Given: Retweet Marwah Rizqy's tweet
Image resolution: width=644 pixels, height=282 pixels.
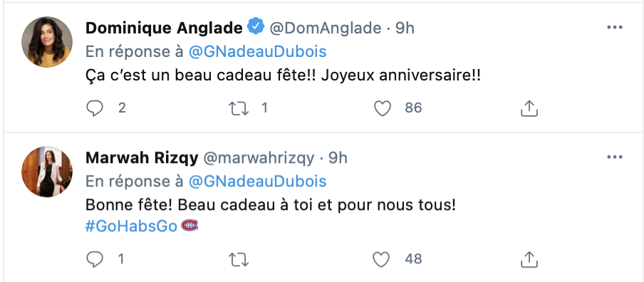Looking at the screenshot, I should coord(239,259).
